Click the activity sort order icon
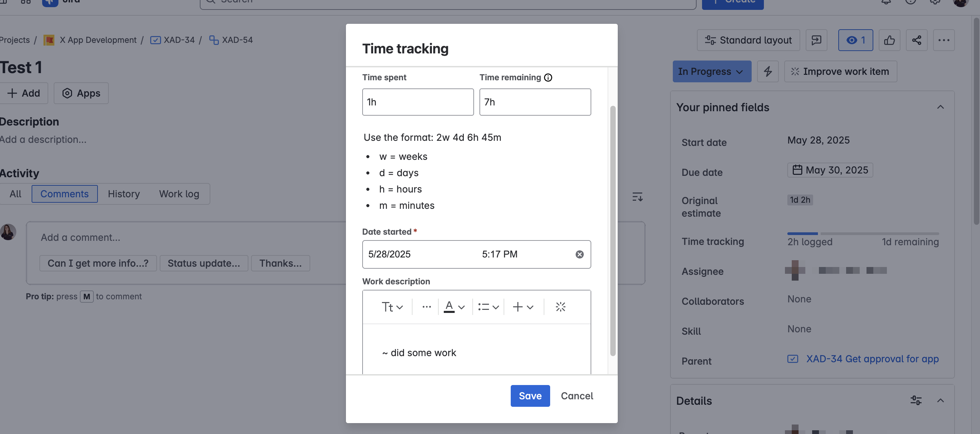 coord(637,197)
